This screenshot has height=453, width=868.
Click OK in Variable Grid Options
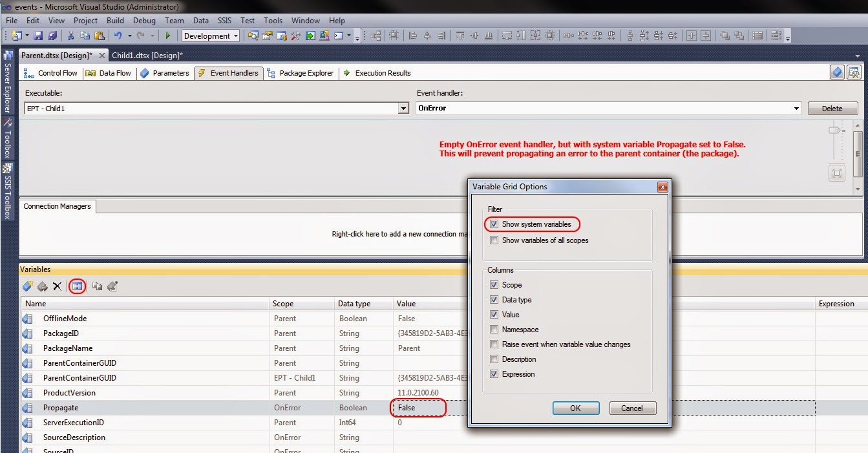(575, 408)
